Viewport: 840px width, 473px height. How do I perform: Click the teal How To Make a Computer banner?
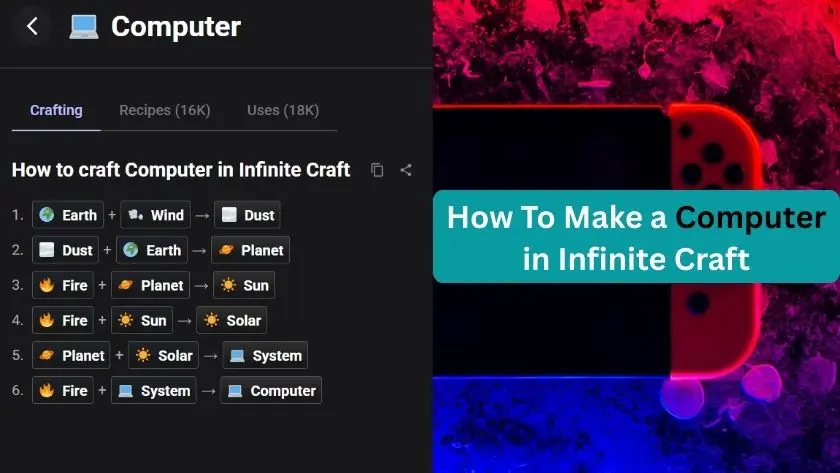coord(636,237)
